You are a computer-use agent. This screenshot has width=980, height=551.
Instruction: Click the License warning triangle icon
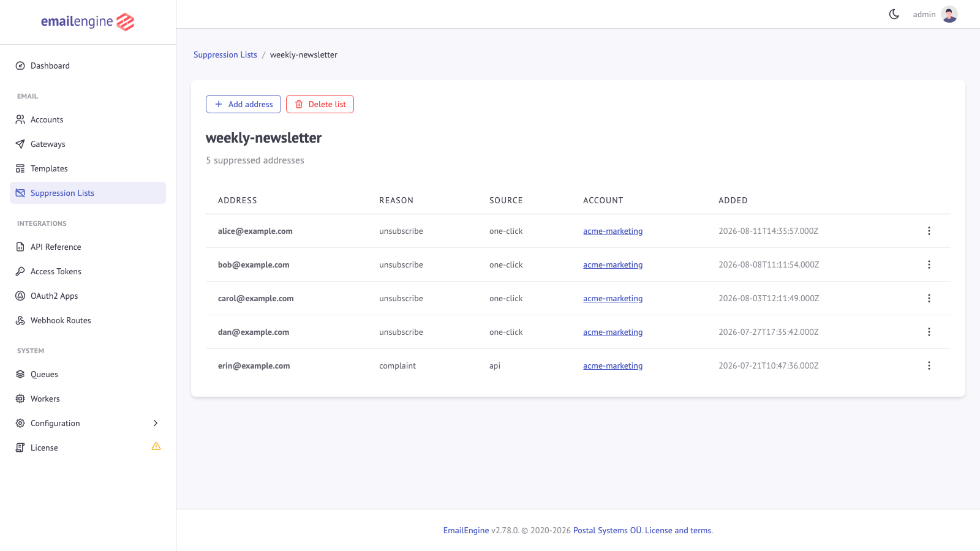[156, 446]
